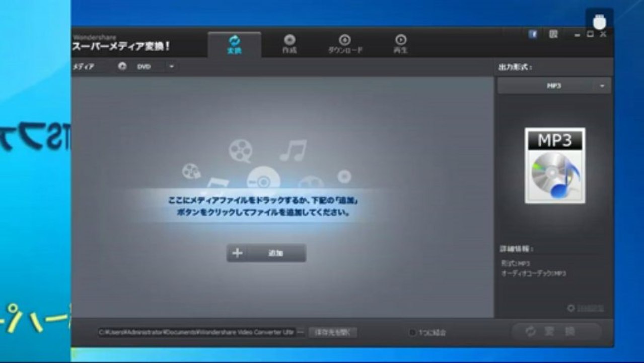Open the 詳細設定 (advanced settings) gear link

[586, 308]
